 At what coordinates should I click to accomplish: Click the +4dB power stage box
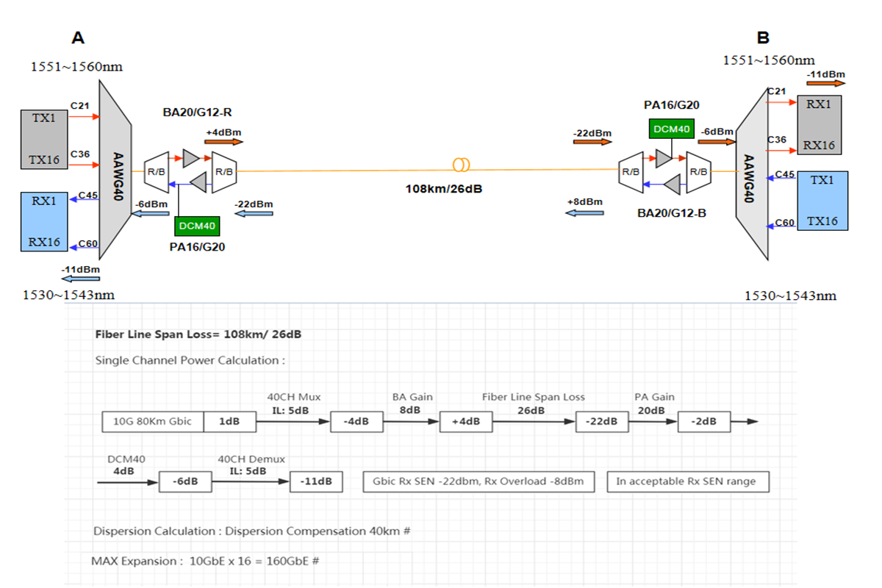pos(466,421)
